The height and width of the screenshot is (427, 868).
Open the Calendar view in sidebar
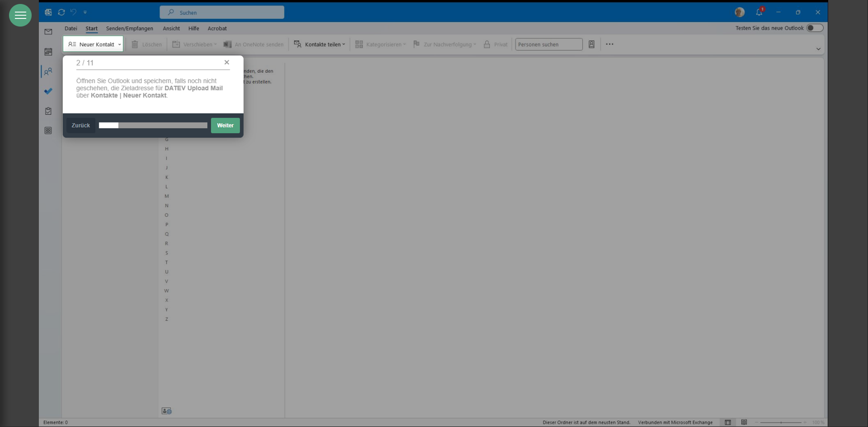click(48, 52)
